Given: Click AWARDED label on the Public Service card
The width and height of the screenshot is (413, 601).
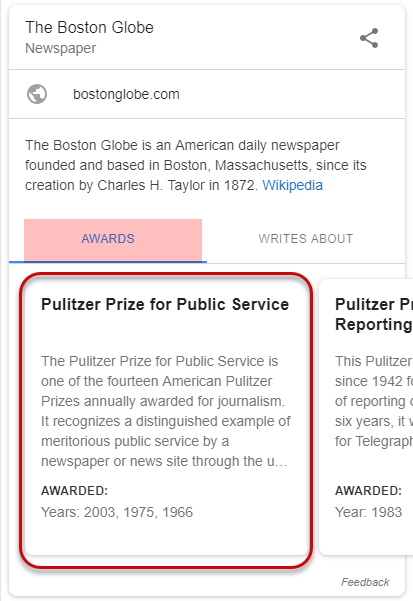Looking at the screenshot, I should tap(74, 491).
